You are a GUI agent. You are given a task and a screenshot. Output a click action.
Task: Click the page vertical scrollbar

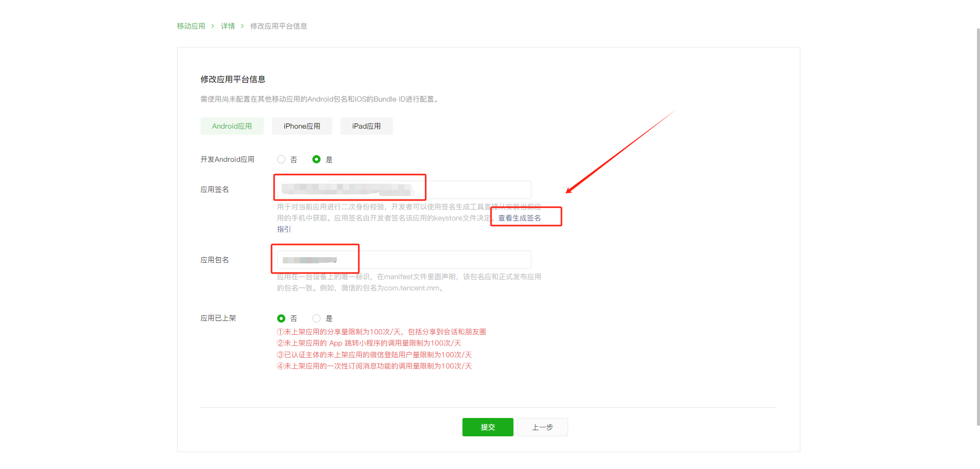pyautogui.click(x=978, y=227)
